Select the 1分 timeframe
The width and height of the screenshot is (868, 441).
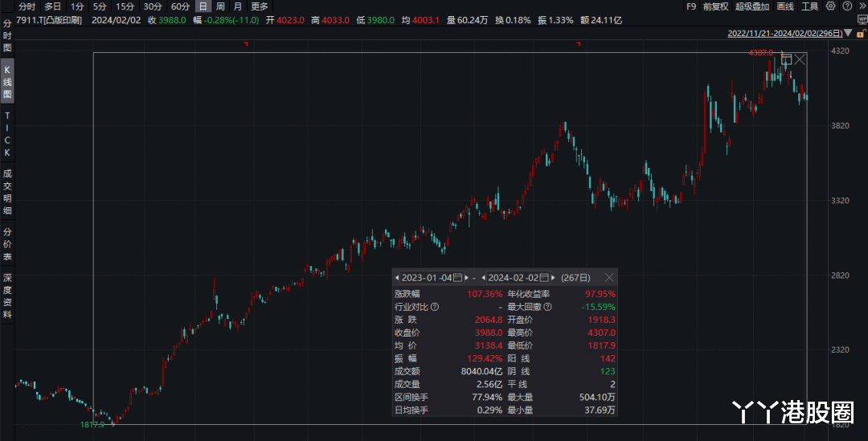(77, 6)
